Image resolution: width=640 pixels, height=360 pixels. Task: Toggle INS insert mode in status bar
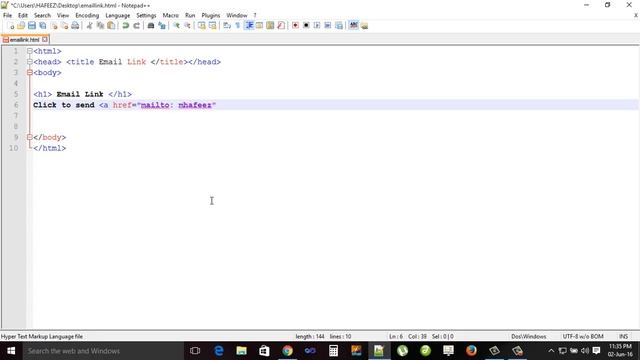(x=623, y=336)
